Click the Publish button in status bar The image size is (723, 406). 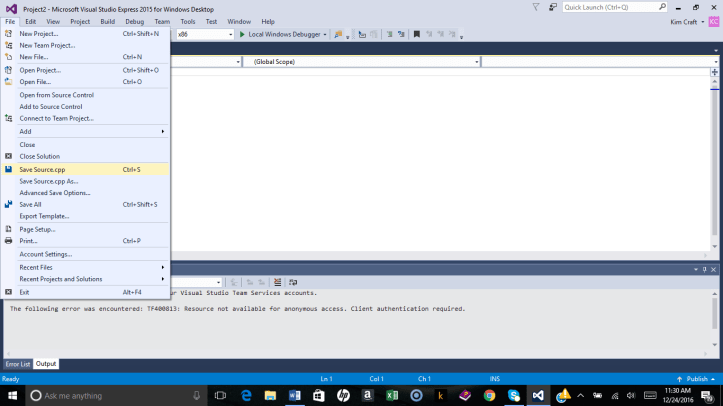point(696,379)
